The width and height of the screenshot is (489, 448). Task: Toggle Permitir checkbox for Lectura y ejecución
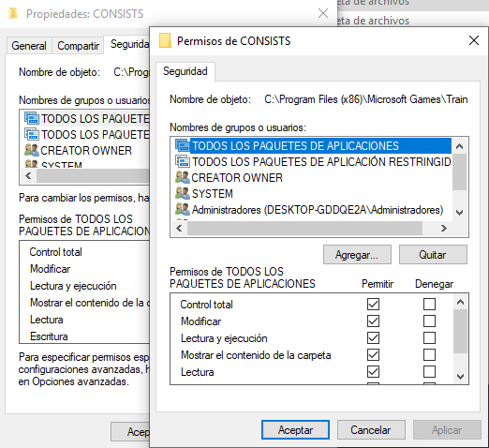tap(373, 338)
